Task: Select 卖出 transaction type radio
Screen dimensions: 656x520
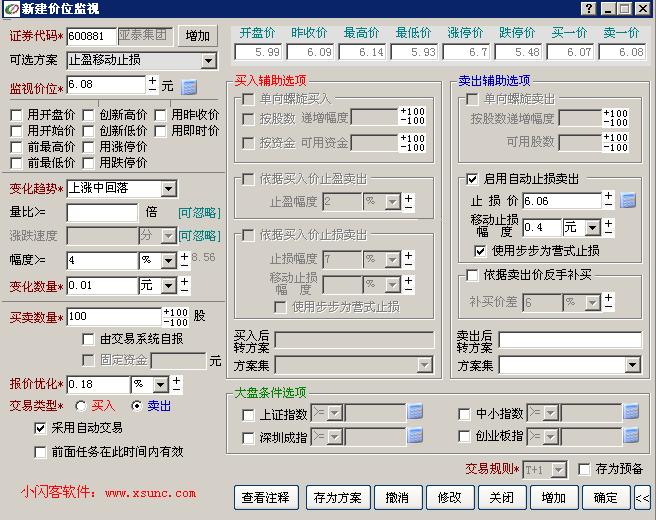Action: [136, 406]
